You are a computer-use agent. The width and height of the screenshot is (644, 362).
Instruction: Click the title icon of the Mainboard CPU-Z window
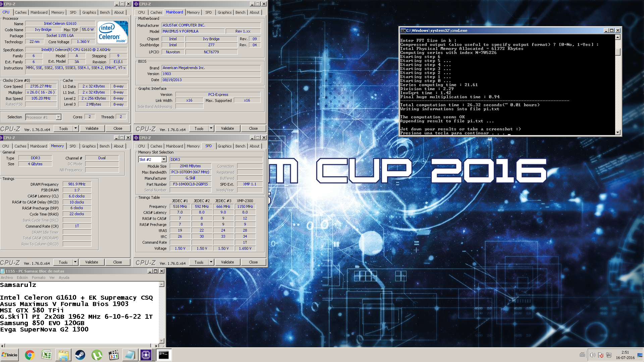136,4
